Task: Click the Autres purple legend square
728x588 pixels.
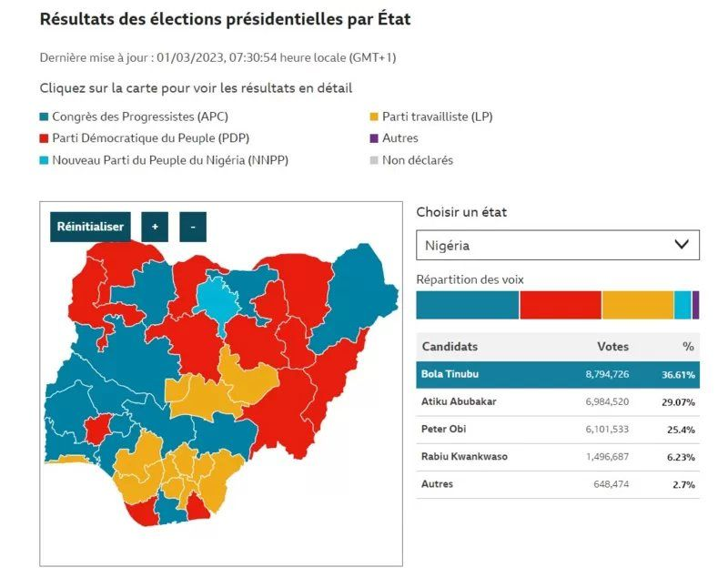Action: (374, 138)
